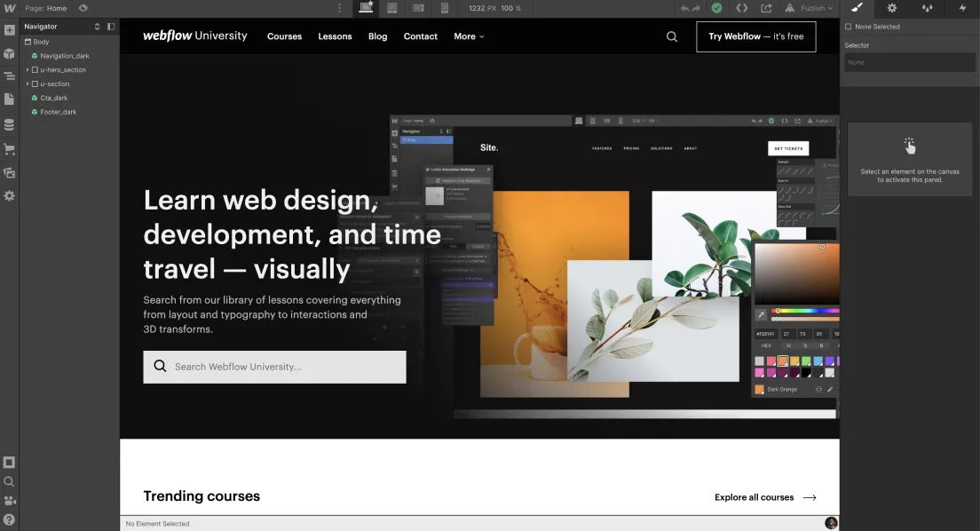The height and width of the screenshot is (531, 980).
Task: Expand the u-hero_section tree arrow
Action: [28, 70]
